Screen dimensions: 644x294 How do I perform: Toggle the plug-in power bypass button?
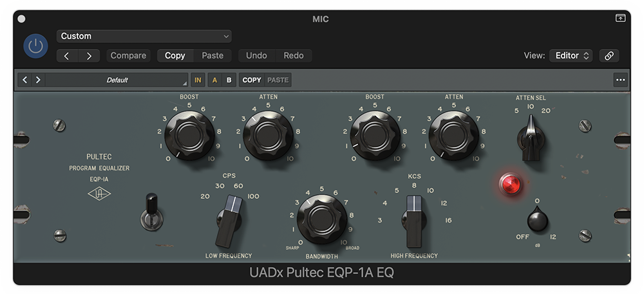35,46
